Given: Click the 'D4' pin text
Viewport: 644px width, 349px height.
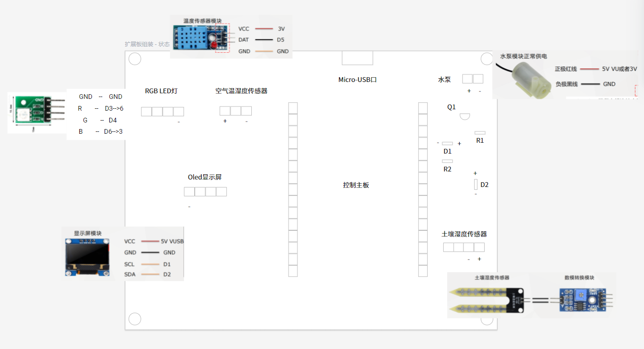Looking at the screenshot, I should tap(113, 120).
